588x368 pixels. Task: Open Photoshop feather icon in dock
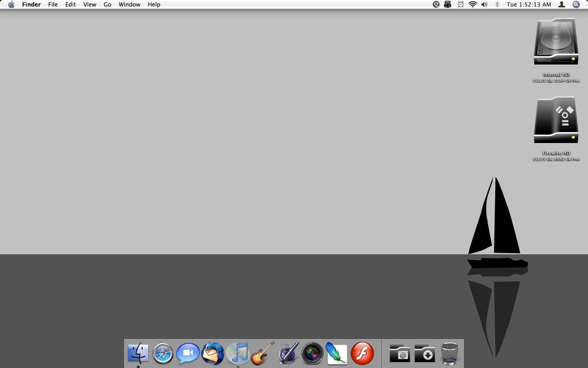pyautogui.click(x=336, y=353)
